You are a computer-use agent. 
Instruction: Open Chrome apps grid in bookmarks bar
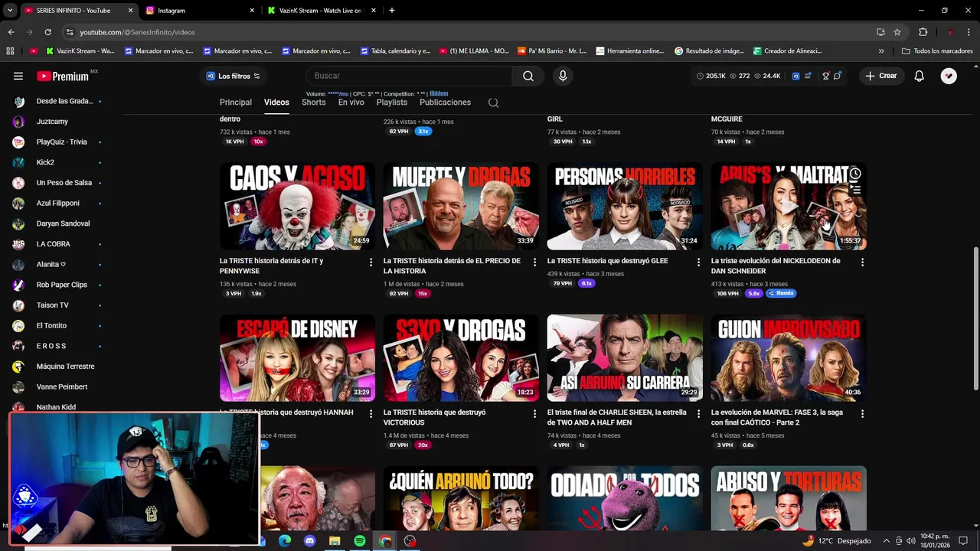tap(10, 51)
